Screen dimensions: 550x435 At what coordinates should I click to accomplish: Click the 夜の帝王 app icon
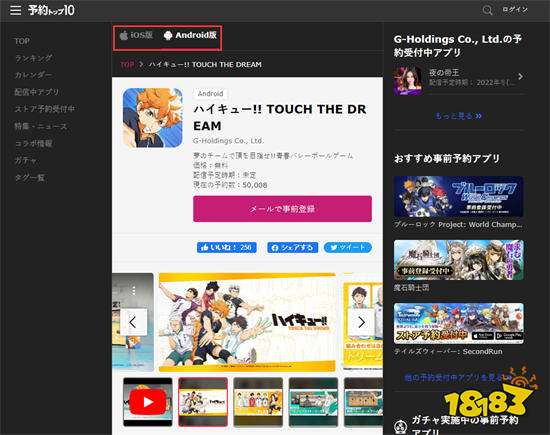(x=408, y=80)
